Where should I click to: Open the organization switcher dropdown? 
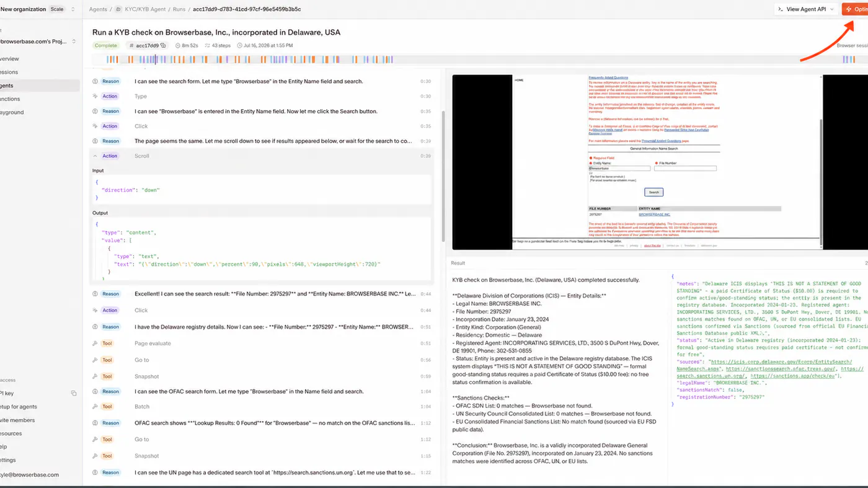(73, 9)
